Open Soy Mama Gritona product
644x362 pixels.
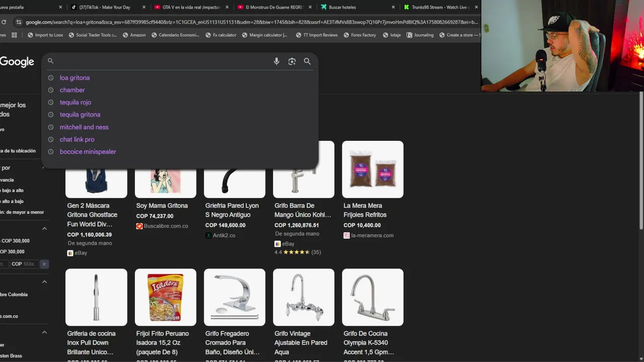162,206
